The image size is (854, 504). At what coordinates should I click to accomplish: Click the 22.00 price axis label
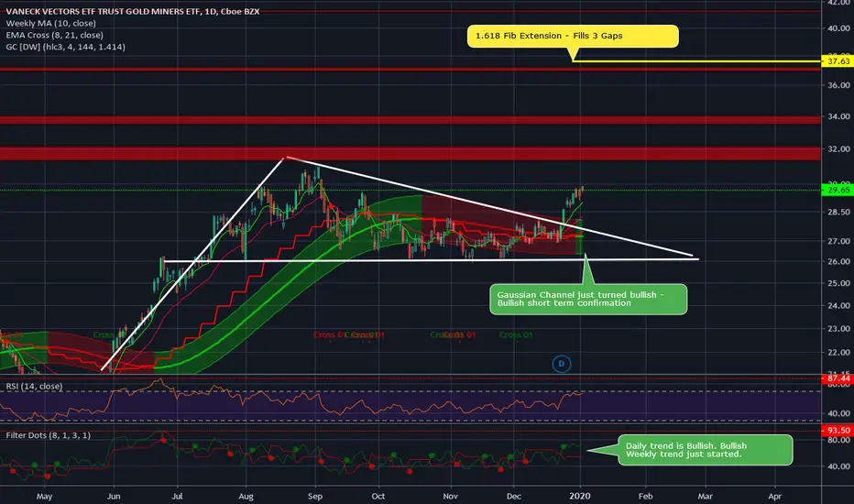coord(838,353)
